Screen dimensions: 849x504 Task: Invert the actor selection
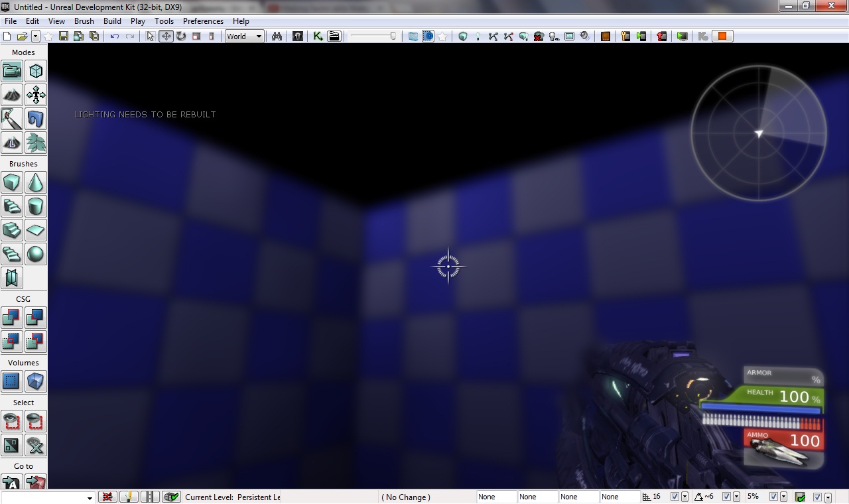coord(12,445)
